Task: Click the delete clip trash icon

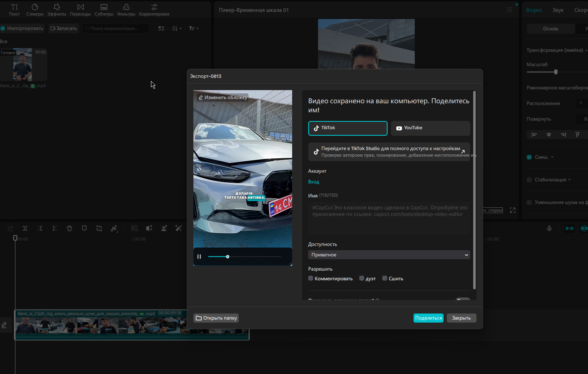Action: (x=70, y=228)
